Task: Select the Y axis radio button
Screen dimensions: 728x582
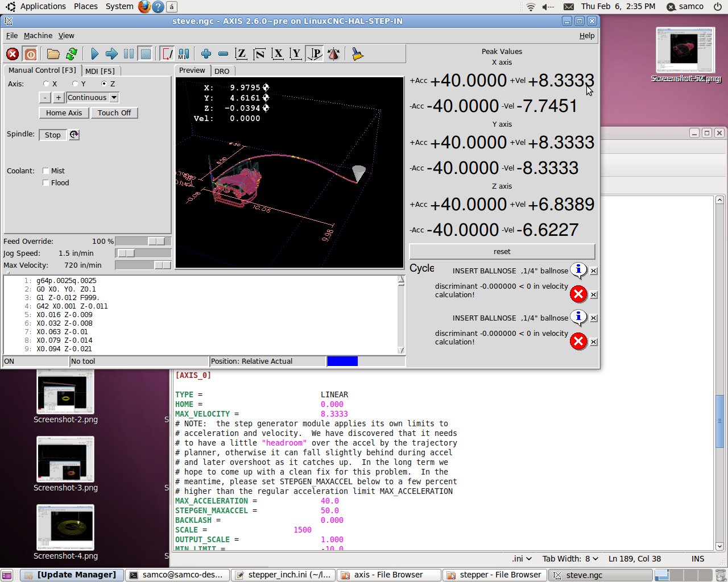Action: (75, 84)
